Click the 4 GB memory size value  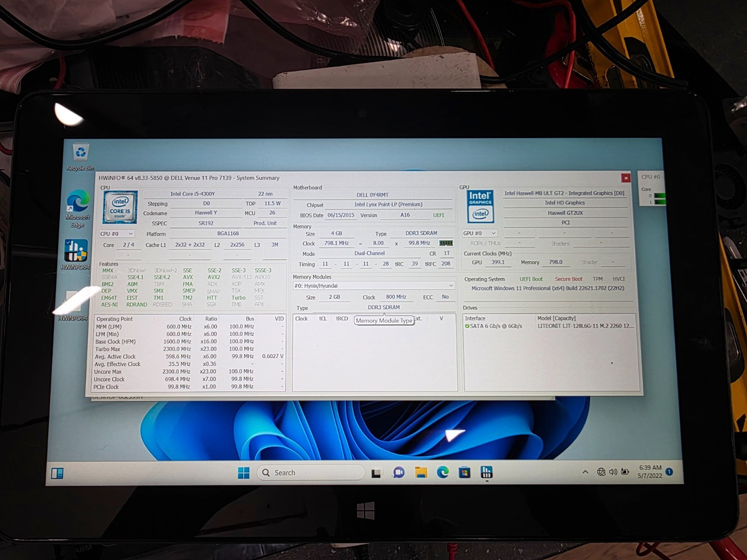[x=337, y=233]
